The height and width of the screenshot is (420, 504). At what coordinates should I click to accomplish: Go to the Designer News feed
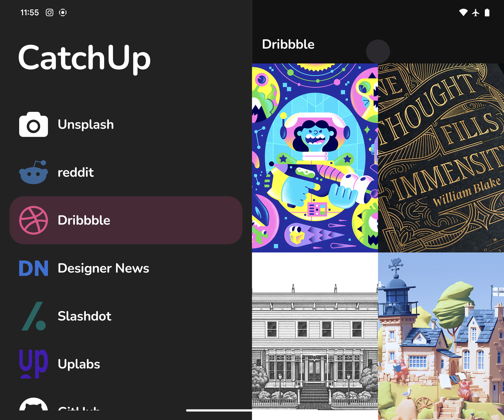point(126,268)
